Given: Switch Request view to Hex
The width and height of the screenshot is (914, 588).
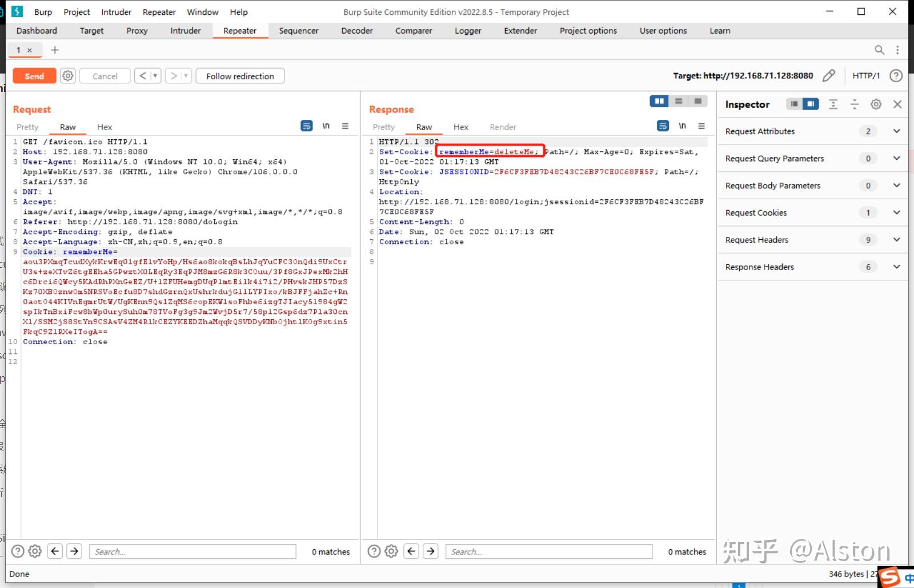Looking at the screenshot, I should click(x=105, y=127).
